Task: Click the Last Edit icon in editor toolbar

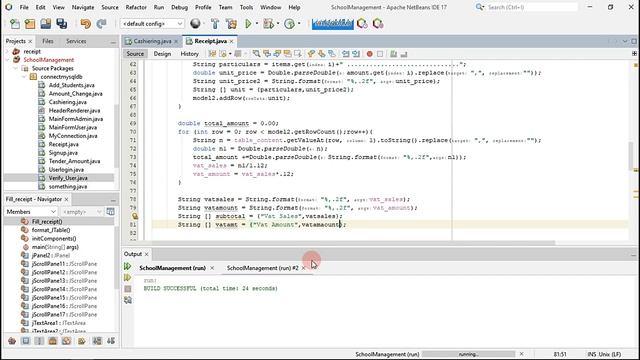Action: 212,54
